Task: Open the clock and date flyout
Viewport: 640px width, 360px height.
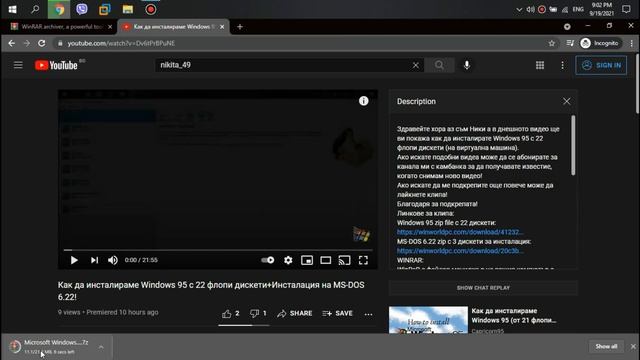Action: [x=602, y=9]
